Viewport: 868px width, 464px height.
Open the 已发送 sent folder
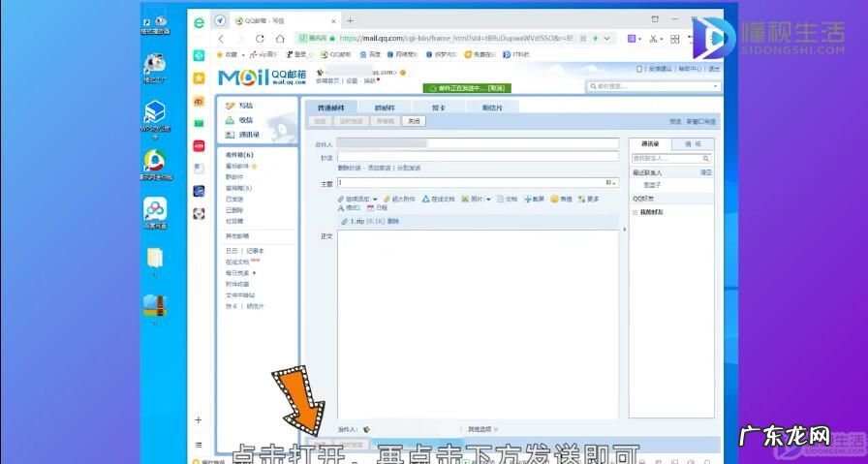234,200
